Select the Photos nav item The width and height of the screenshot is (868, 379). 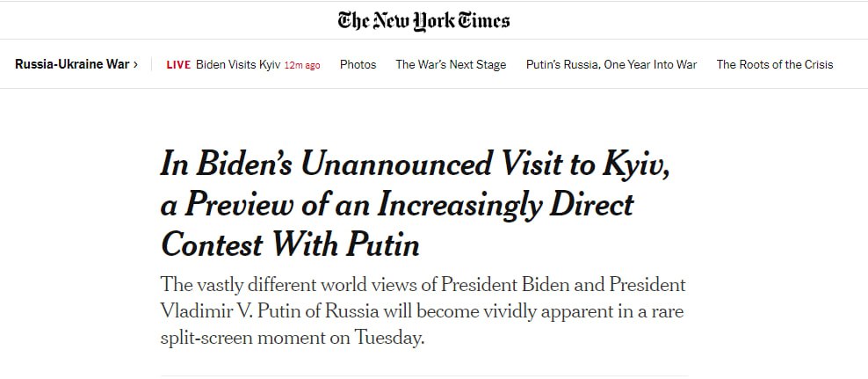pyautogui.click(x=358, y=64)
